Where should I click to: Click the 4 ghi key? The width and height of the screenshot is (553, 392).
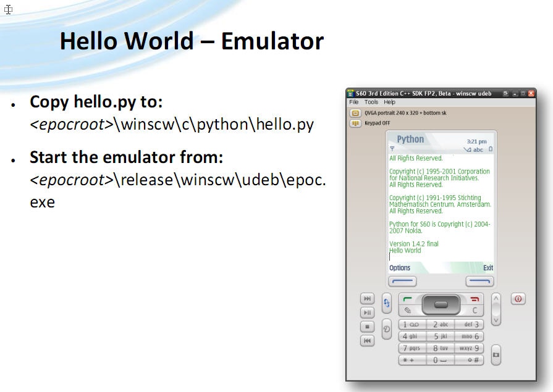[x=412, y=336]
